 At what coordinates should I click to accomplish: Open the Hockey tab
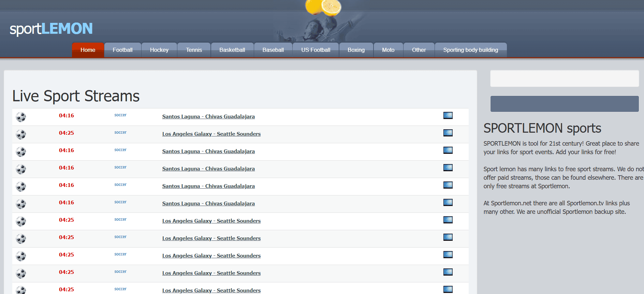[x=159, y=50]
